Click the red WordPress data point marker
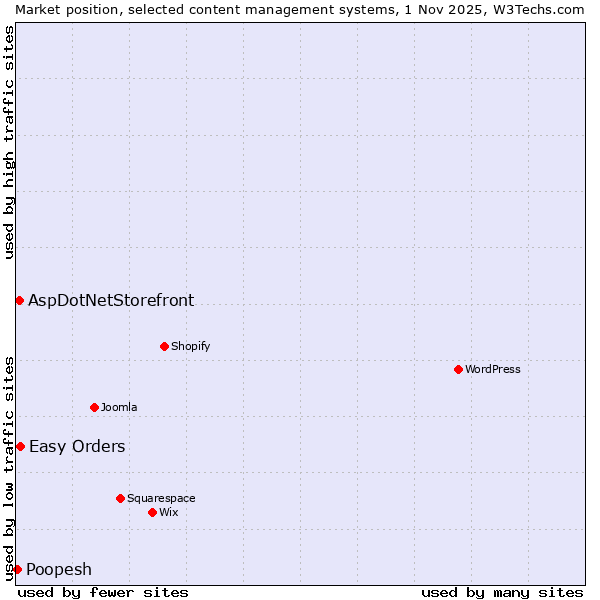Image resolution: width=600 pixels, height=600 pixels. click(458, 369)
